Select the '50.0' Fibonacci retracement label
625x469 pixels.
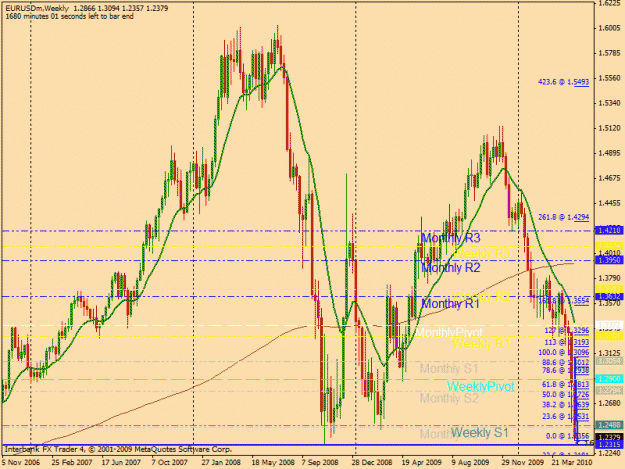point(566,394)
